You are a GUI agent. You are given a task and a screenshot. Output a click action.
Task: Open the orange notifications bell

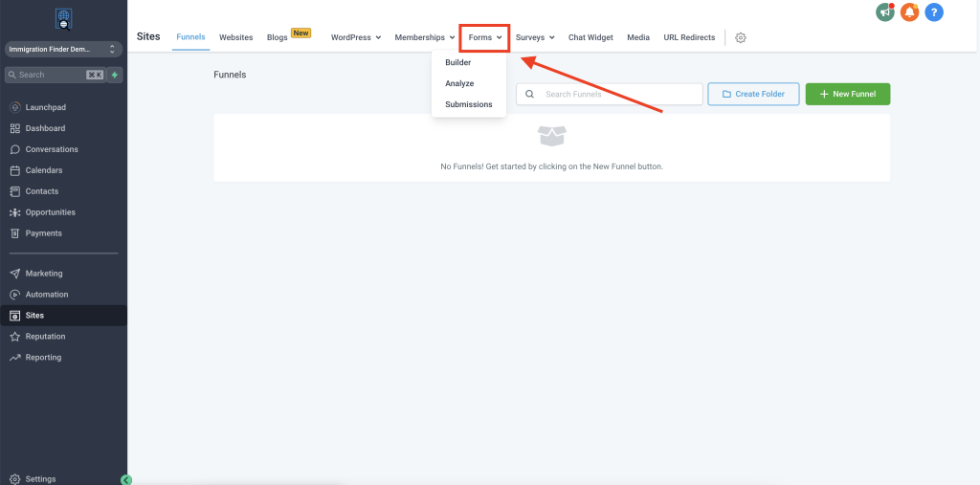[x=909, y=12]
